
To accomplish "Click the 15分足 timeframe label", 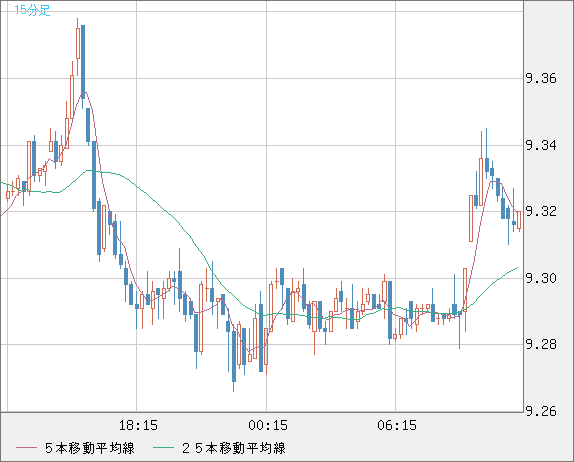I will click(32, 10).
